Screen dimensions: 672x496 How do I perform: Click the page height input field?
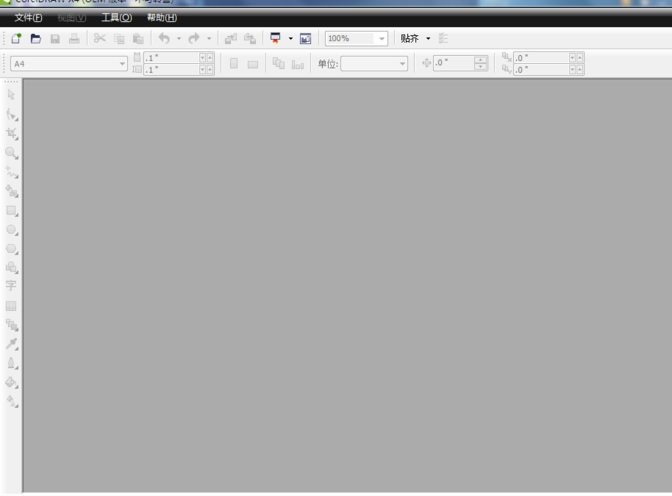coord(171,69)
